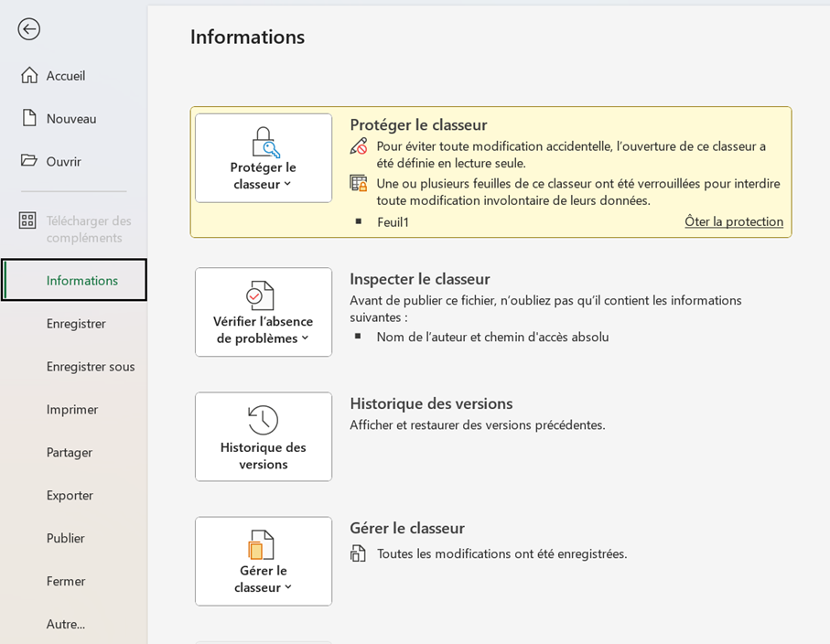Click the version history clock icon
This screenshot has height=644, width=830.
click(x=263, y=420)
